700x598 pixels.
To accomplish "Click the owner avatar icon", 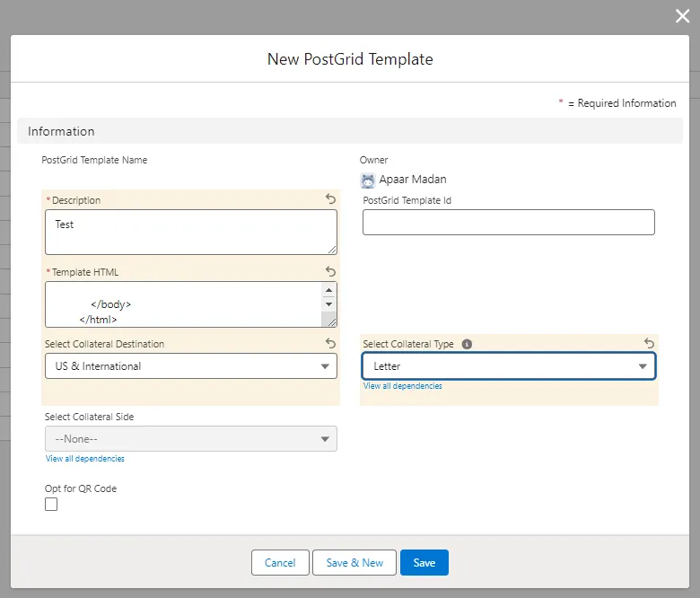I will click(x=368, y=180).
